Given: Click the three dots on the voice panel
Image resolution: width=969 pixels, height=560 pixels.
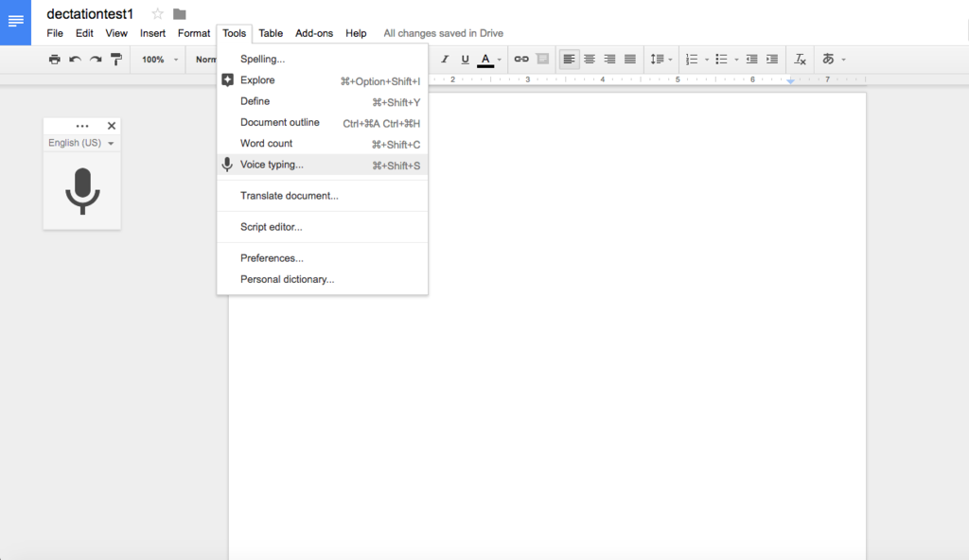Looking at the screenshot, I should 82,126.
